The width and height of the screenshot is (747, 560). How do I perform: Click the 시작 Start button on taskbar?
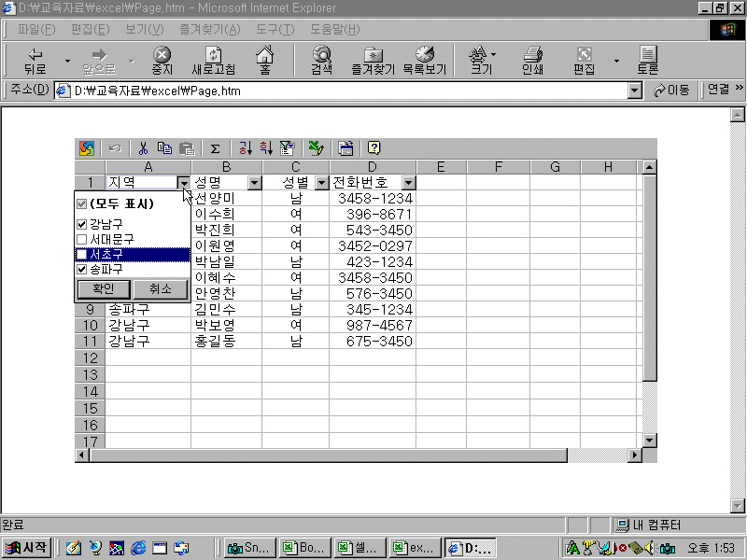(x=26, y=548)
